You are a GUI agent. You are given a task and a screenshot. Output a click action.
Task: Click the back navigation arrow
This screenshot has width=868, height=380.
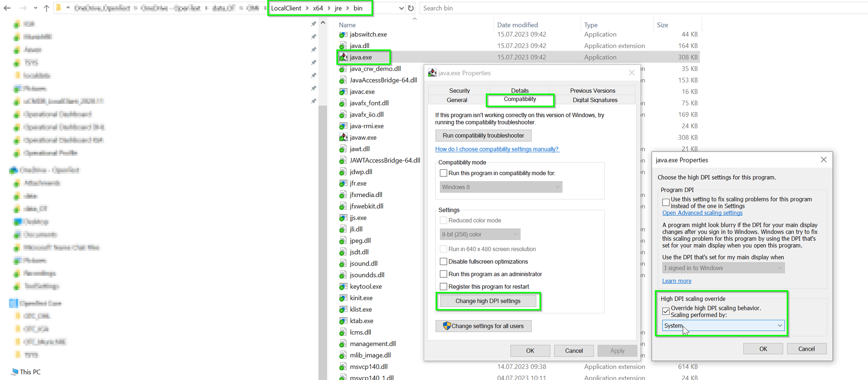tap(7, 8)
